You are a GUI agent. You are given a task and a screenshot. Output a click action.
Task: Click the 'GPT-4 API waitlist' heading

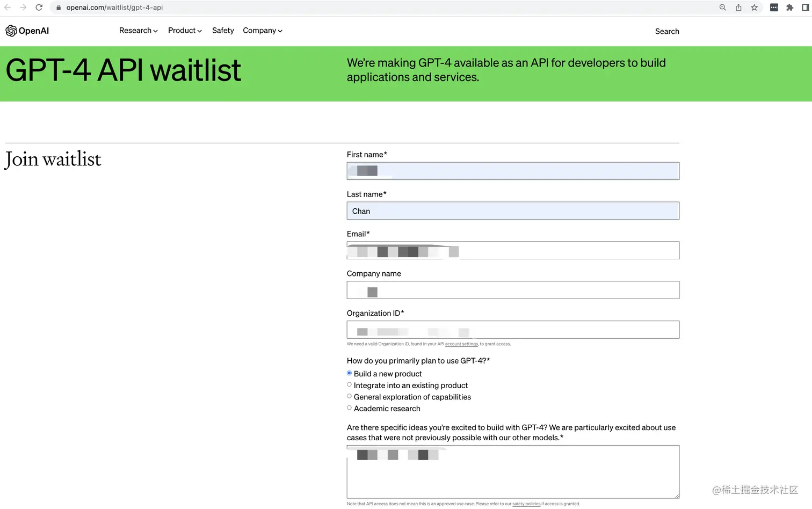click(124, 70)
